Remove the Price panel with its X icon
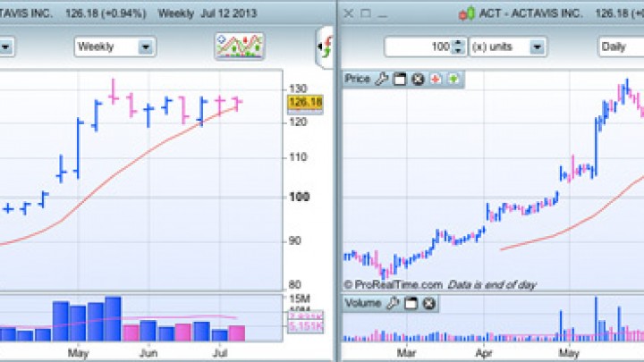Image resolution: width=644 pixels, height=362 pixels. pos(418,79)
